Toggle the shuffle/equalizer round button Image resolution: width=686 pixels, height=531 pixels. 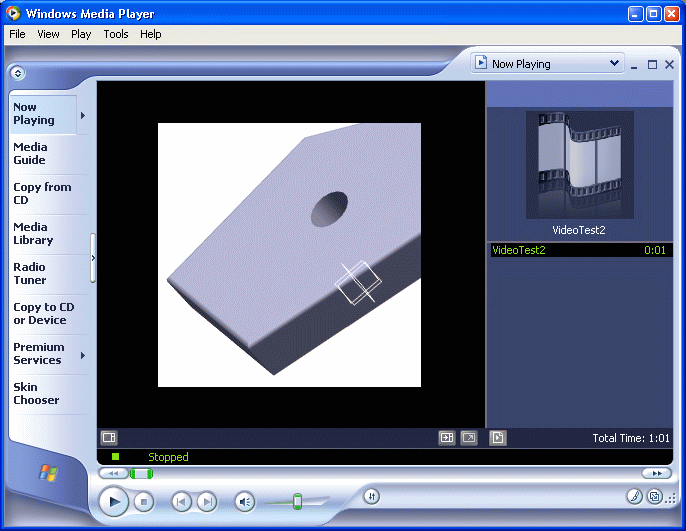tap(371, 496)
